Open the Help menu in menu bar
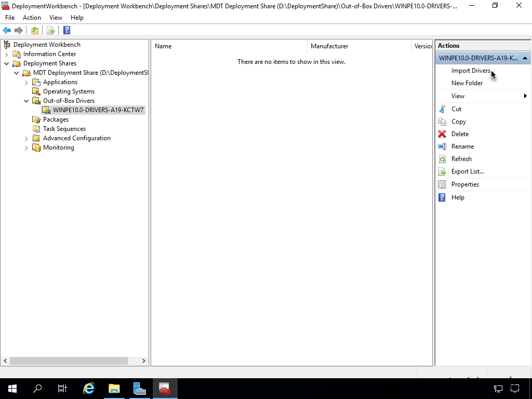Screen dimensions: 532x399 pyautogui.click(x=77, y=18)
